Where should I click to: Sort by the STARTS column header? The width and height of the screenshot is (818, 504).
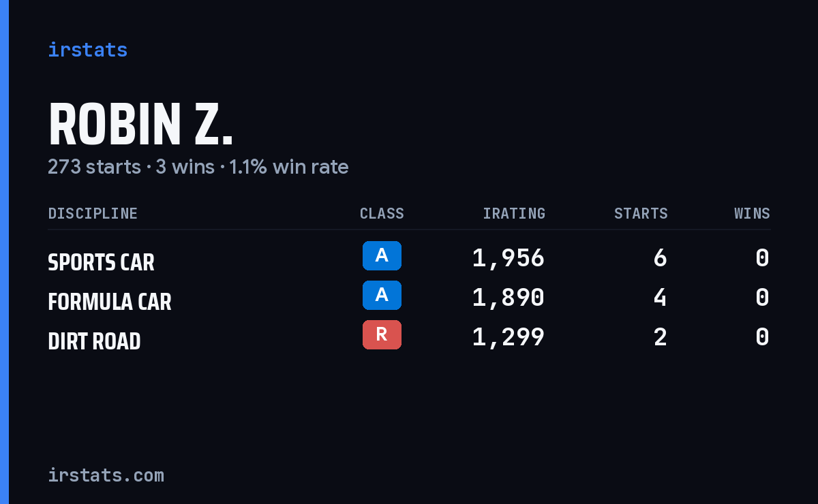pyautogui.click(x=641, y=213)
